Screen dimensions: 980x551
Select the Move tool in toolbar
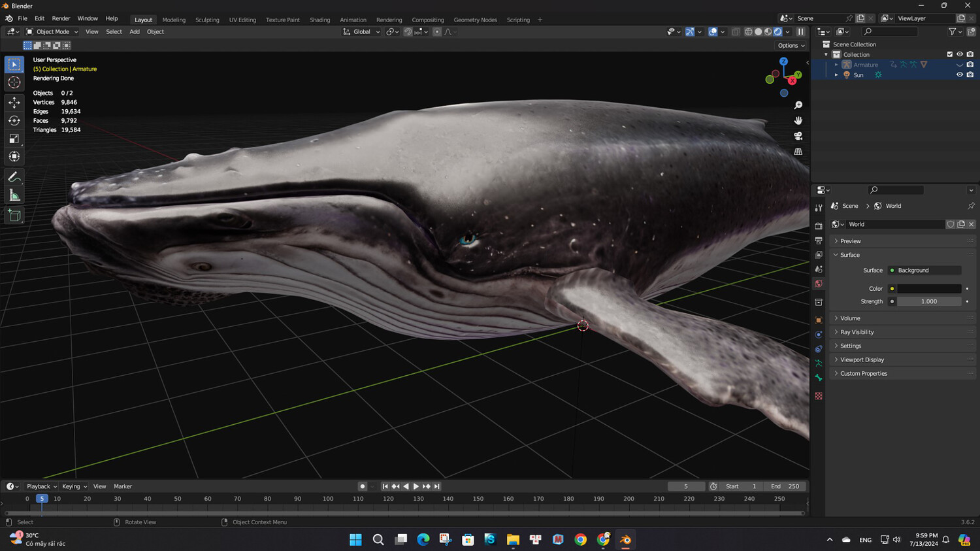click(x=14, y=103)
